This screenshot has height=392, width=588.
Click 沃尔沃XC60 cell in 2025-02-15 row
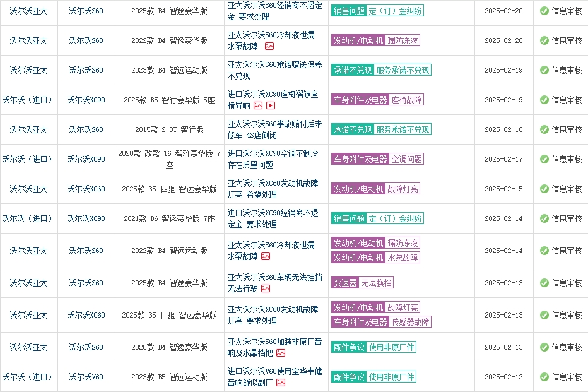[x=86, y=189]
